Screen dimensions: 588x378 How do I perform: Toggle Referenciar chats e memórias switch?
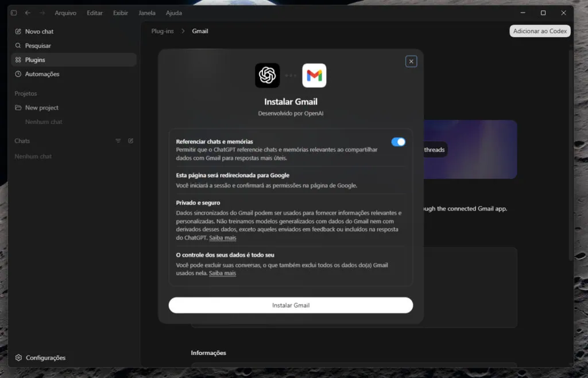[x=399, y=142]
